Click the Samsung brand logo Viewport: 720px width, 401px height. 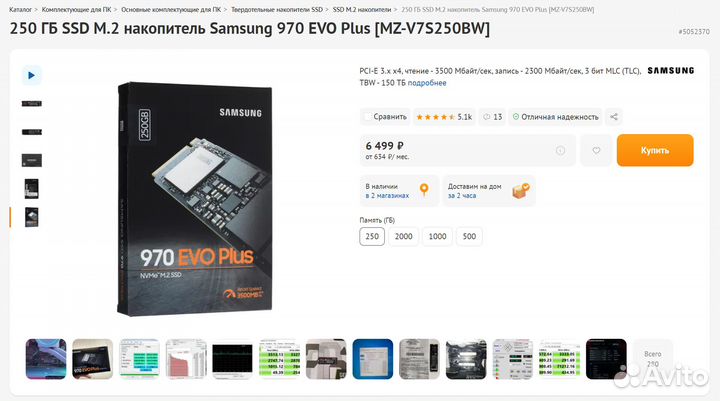pos(670,71)
